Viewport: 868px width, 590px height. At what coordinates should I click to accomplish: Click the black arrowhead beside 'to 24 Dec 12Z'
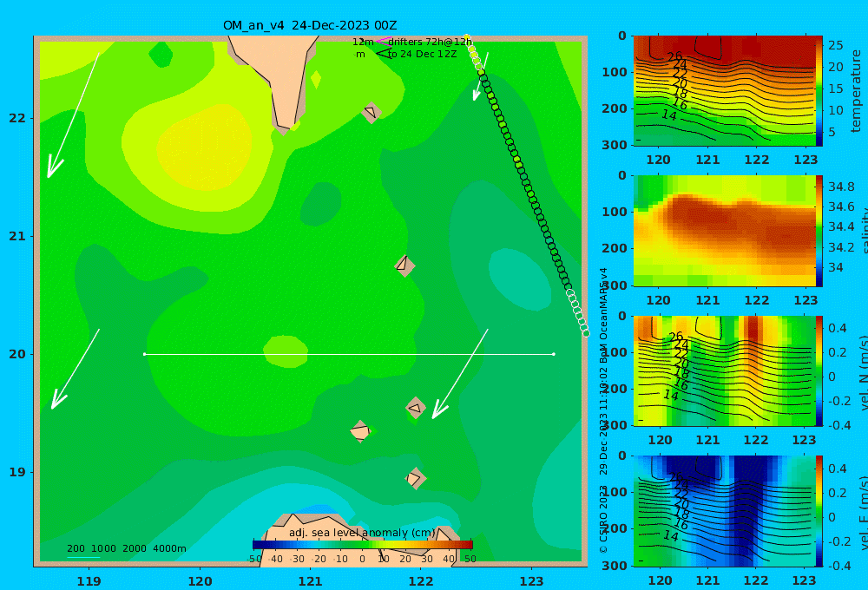(383, 54)
